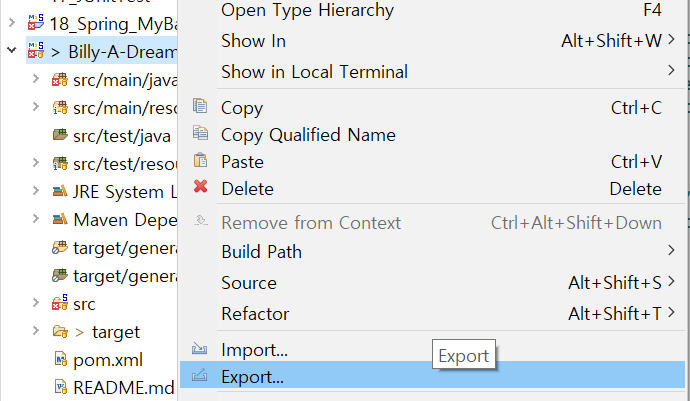Select the Maven Dependencies label
The width and height of the screenshot is (690, 401).
pyautogui.click(x=125, y=220)
